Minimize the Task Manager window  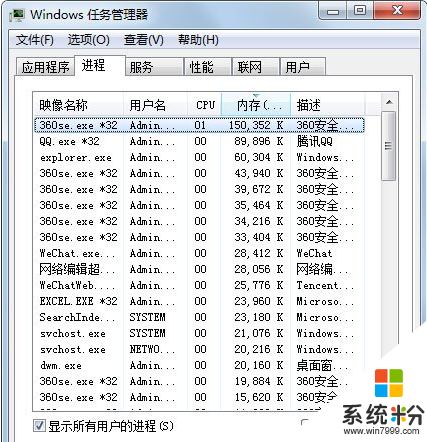[x=333, y=11]
